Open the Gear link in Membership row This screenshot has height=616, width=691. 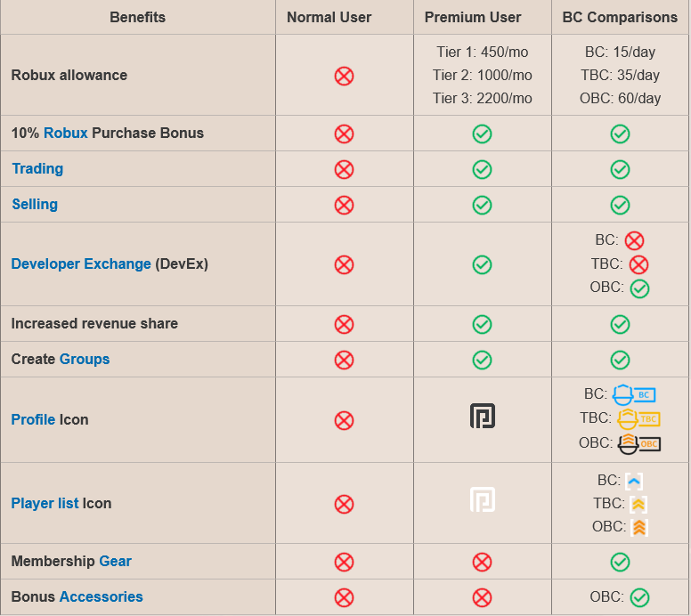(115, 562)
